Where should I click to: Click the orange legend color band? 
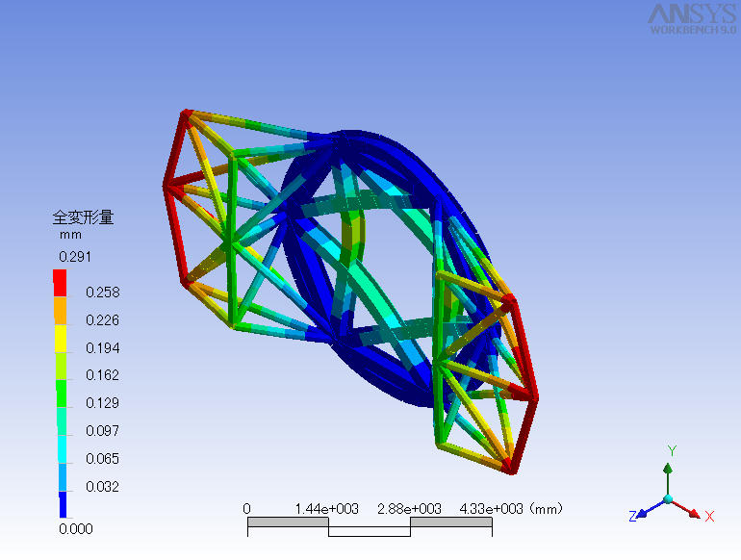click(x=60, y=311)
